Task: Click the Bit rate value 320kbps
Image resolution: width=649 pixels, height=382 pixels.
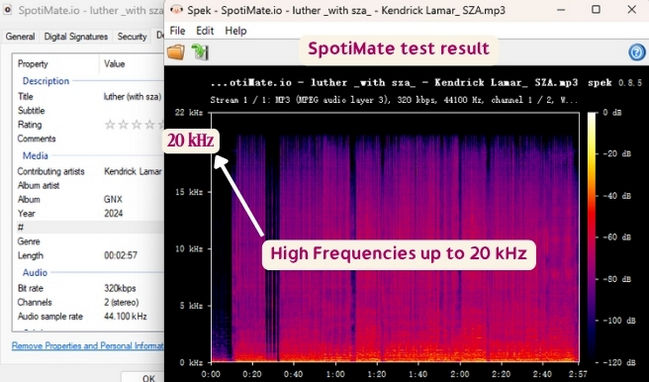Action: 120,288
